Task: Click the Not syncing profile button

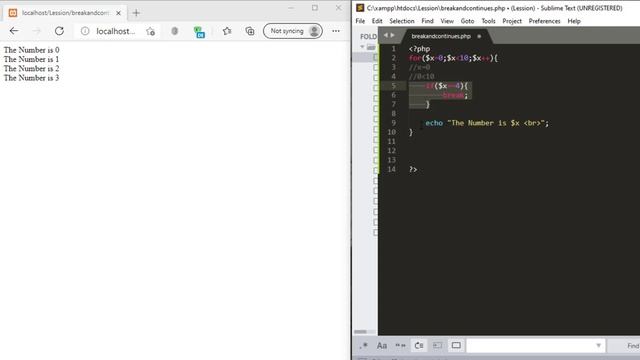Action: pos(293,31)
